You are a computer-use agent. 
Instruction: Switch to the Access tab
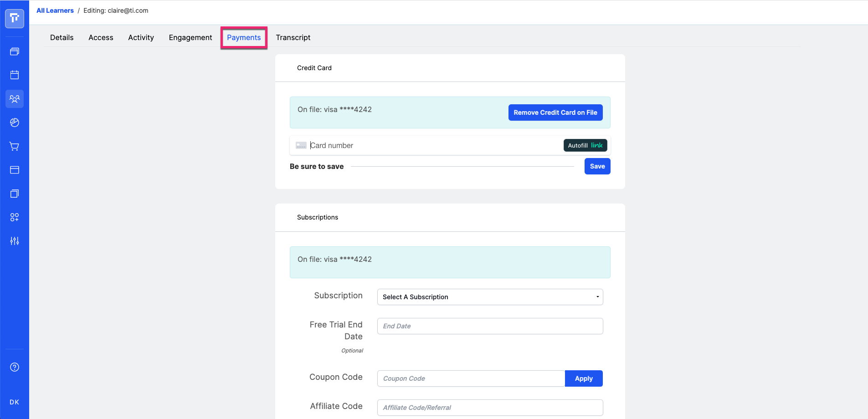pyautogui.click(x=101, y=37)
